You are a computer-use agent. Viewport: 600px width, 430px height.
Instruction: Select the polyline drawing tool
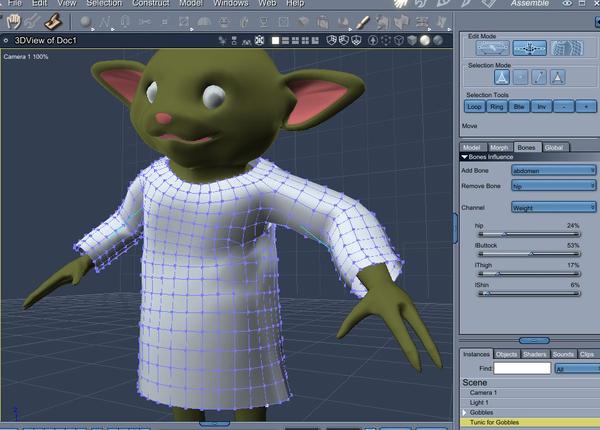104,22
